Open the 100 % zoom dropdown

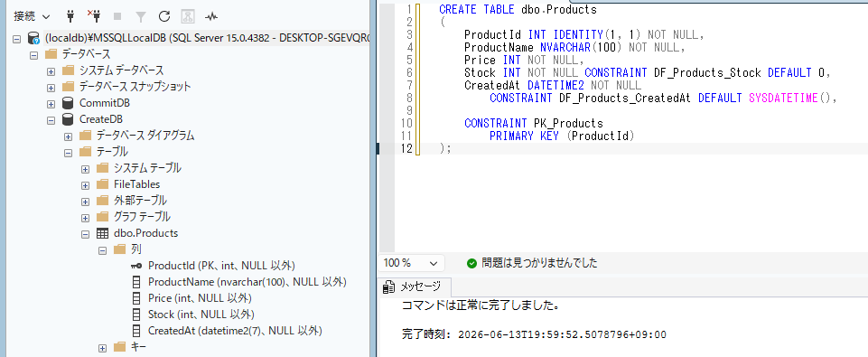coord(413,263)
